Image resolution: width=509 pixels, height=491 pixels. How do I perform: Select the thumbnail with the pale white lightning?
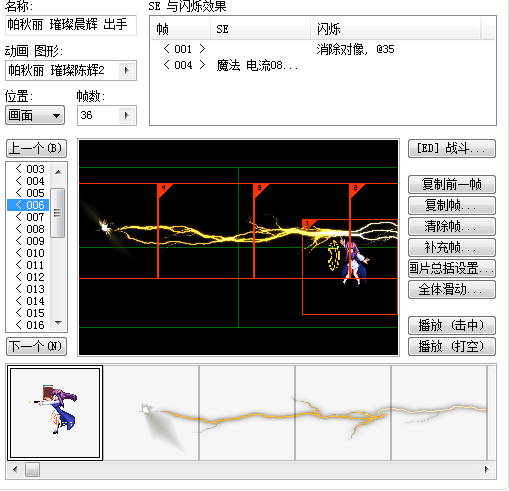pyautogui.click(x=439, y=413)
